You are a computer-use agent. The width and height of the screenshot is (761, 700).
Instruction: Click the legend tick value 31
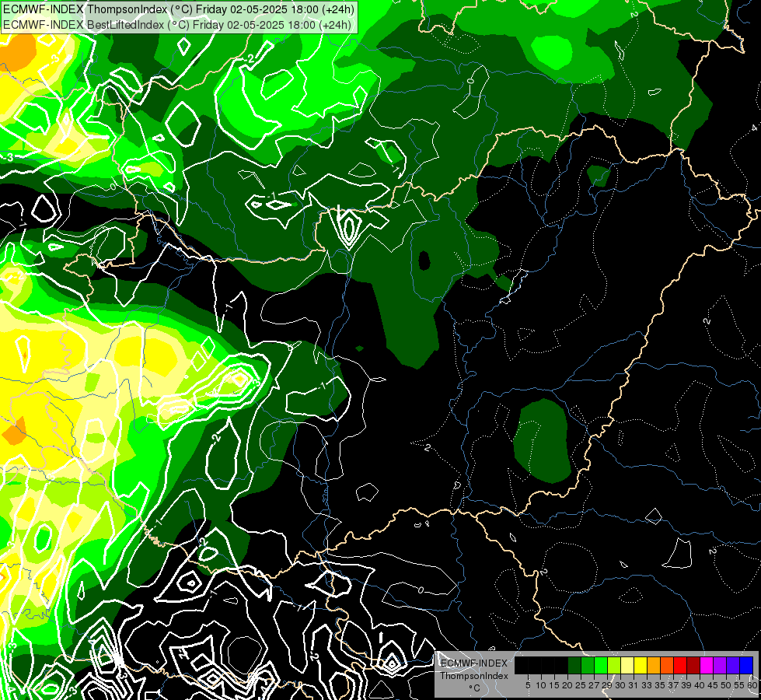coord(634,685)
